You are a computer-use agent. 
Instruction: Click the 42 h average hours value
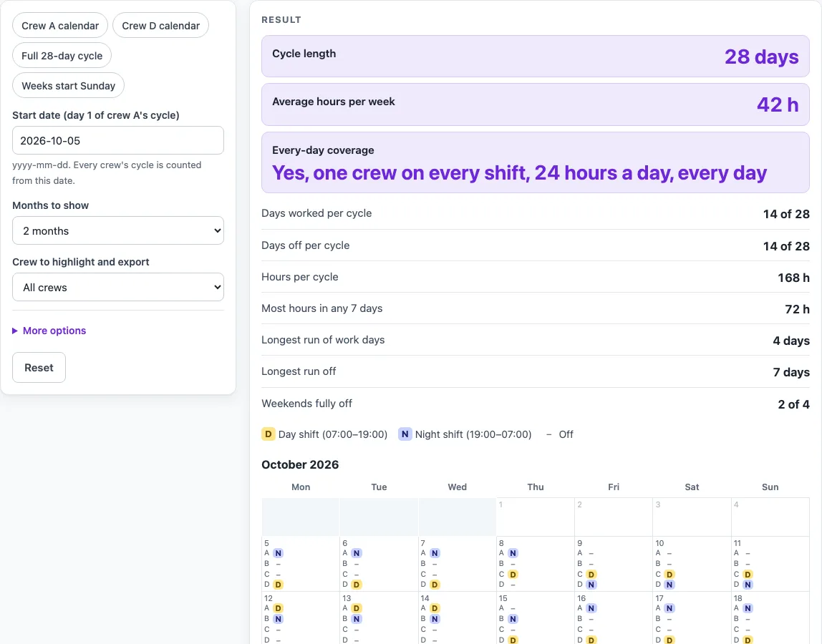(x=778, y=104)
